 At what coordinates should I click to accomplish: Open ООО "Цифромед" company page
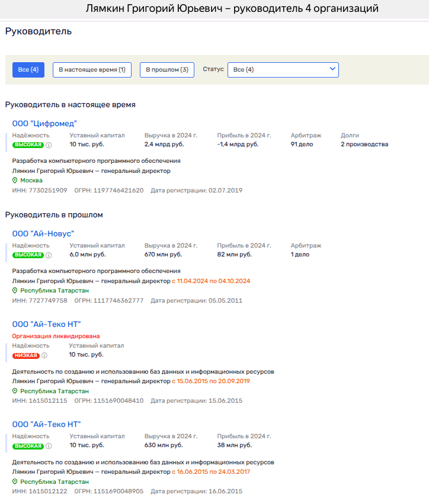(x=45, y=123)
